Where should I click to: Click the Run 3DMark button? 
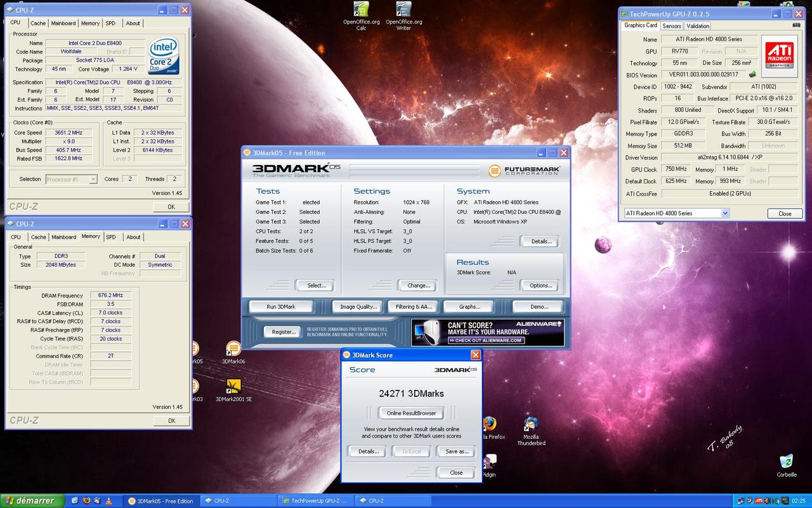[281, 307]
